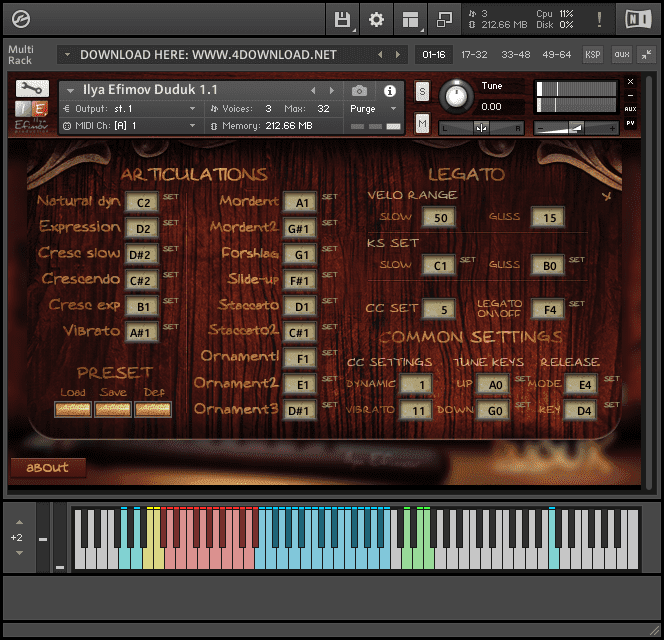The image size is (664, 640).
Task: Click the Ilya Efimov instrument logo
Action: (x=31, y=116)
